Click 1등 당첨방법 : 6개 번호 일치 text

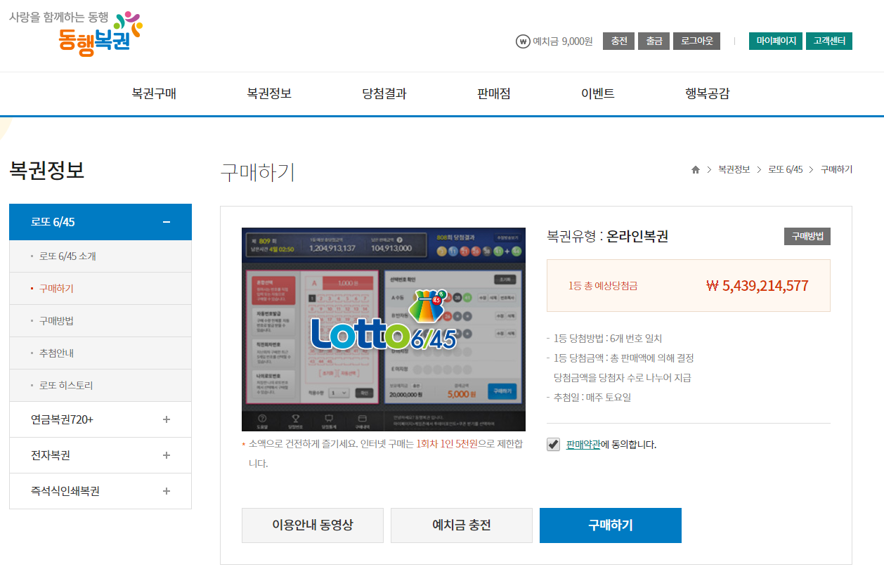(607, 339)
